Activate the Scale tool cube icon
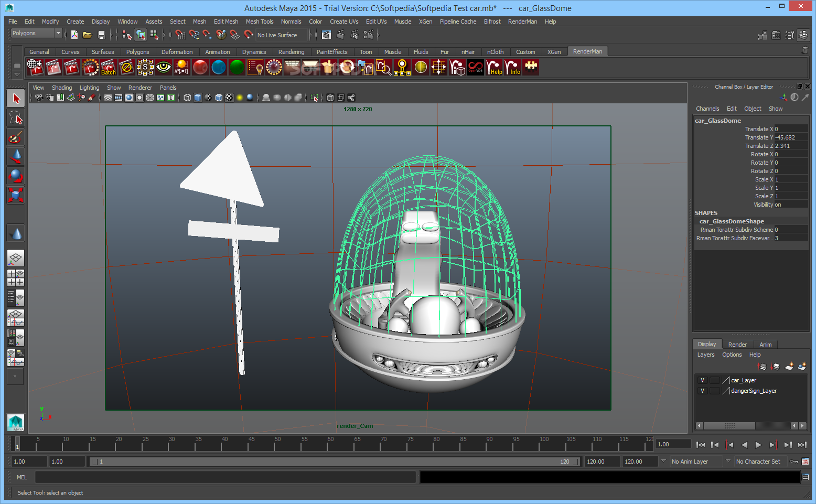Screen dimensions: 816x504 [x=16, y=195]
